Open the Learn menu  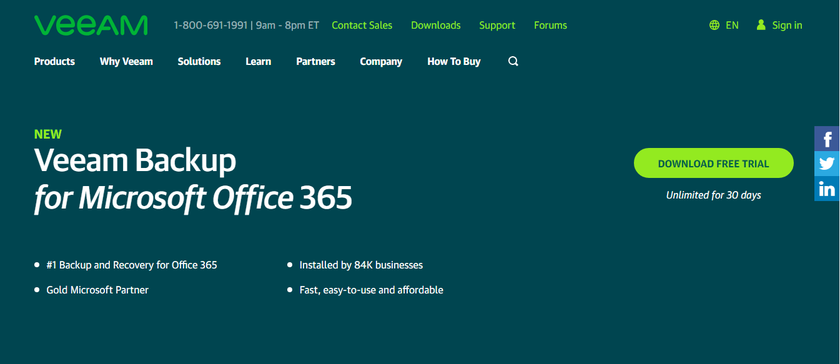258,62
